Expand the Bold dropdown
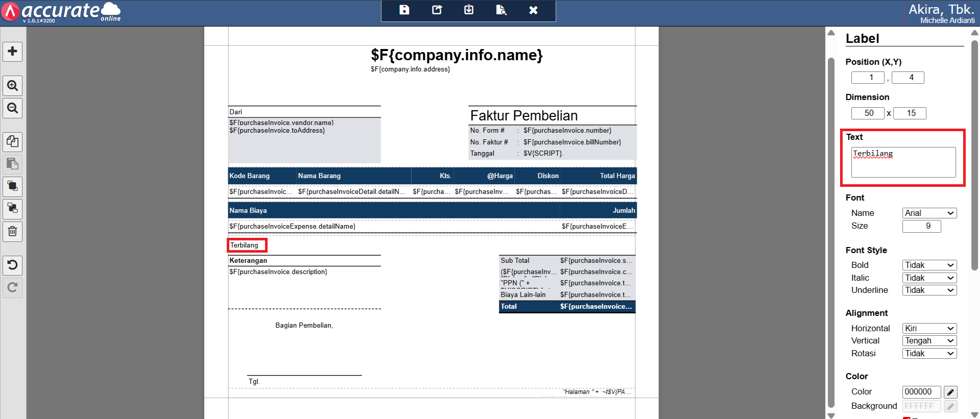Image resolution: width=980 pixels, height=419 pixels. [x=929, y=265]
